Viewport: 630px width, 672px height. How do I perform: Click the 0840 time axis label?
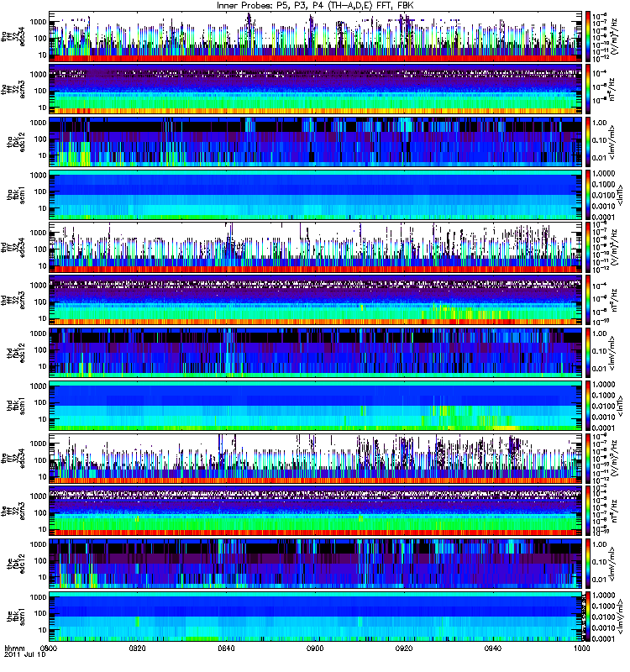tap(226, 648)
